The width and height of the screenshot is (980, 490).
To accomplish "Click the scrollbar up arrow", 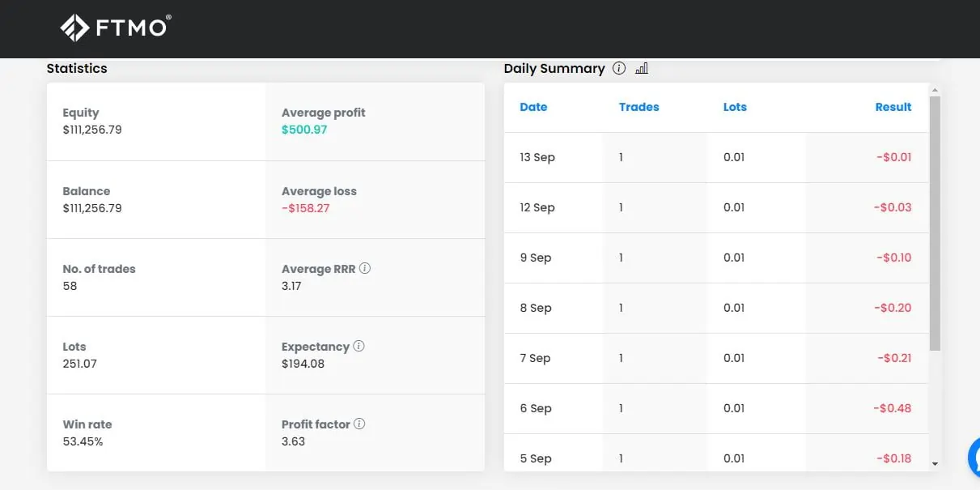I will (935, 91).
